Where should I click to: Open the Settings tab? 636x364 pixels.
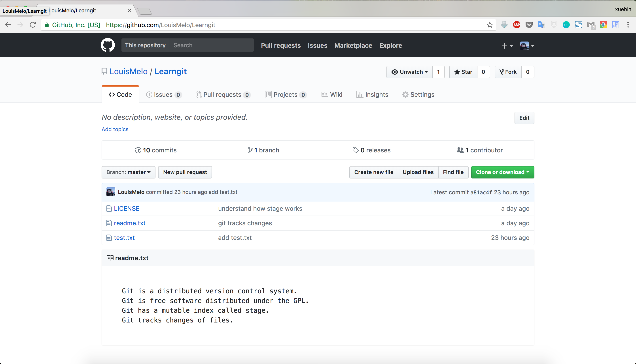coord(418,95)
